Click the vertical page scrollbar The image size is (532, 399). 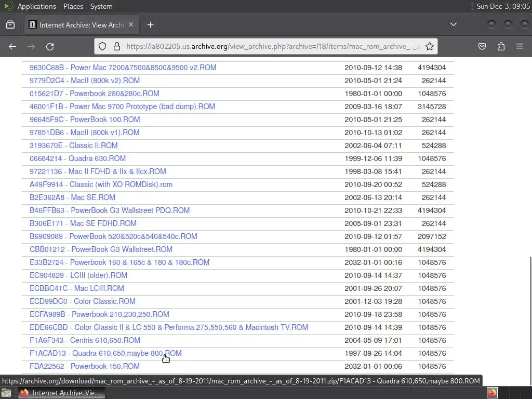pyautogui.click(x=529, y=321)
